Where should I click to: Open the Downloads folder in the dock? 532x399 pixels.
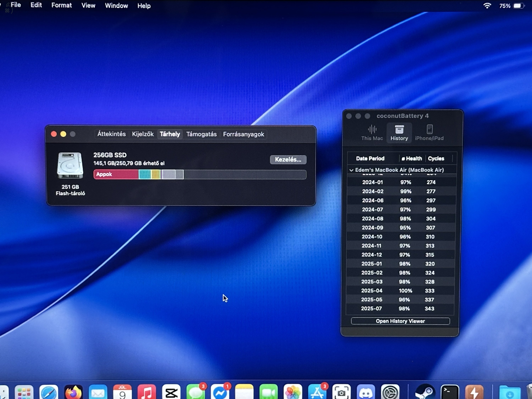tap(510, 392)
